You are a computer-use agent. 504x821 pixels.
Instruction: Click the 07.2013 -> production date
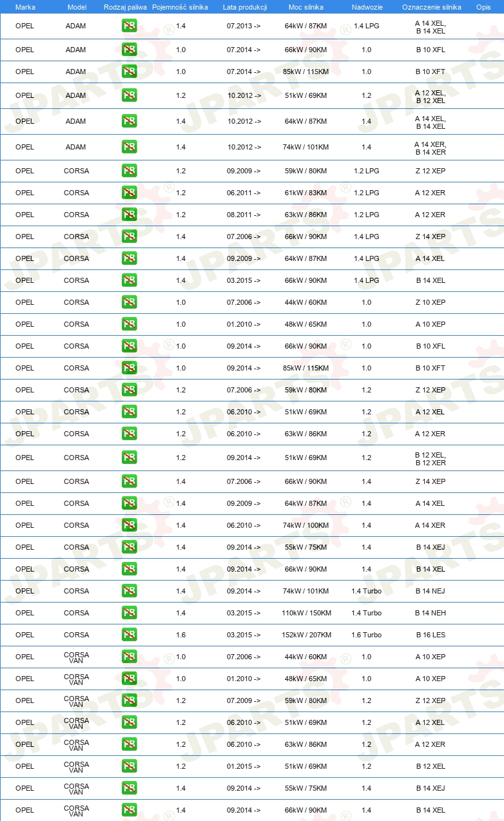point(244,26)
